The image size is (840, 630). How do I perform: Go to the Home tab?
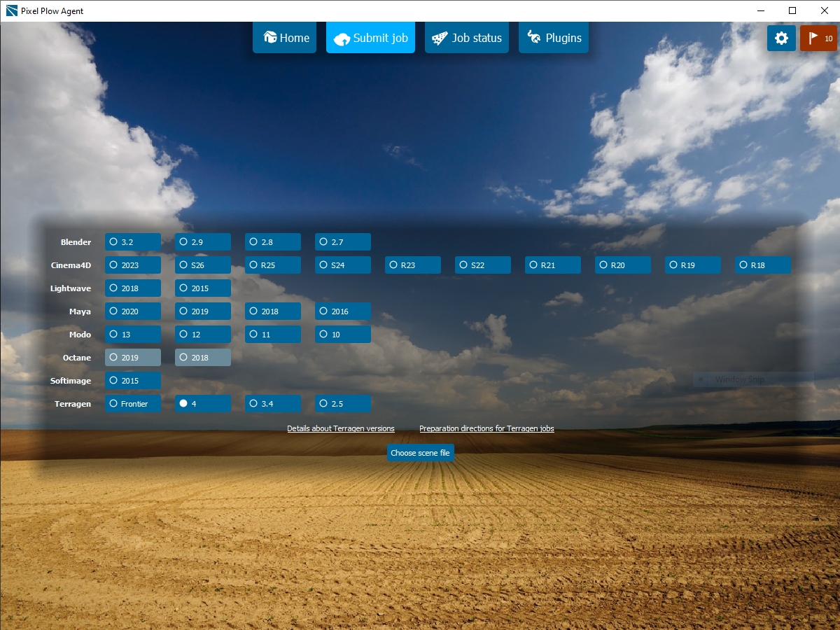tap(285, 38)
